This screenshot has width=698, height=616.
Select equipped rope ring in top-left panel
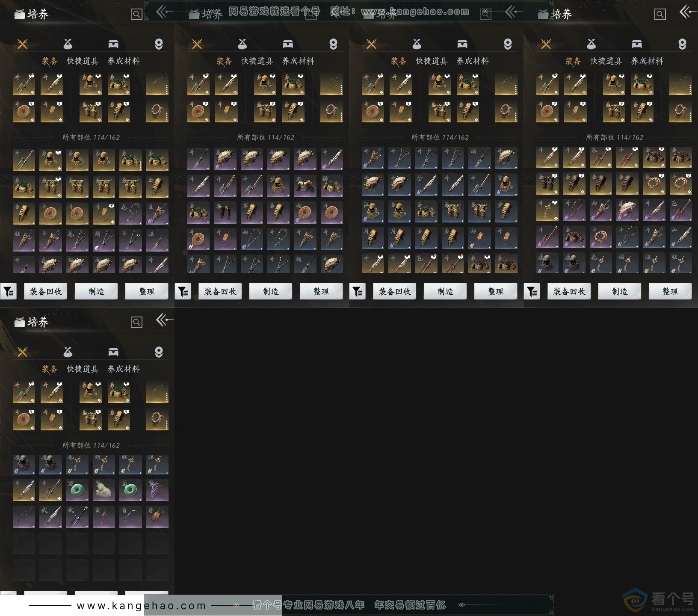[x=157, y=111]
